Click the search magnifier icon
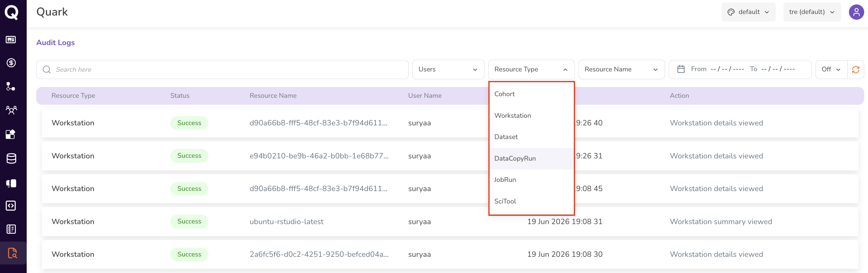Image resolution: width=868 pixels, height=273 pixels. (46, 69)
